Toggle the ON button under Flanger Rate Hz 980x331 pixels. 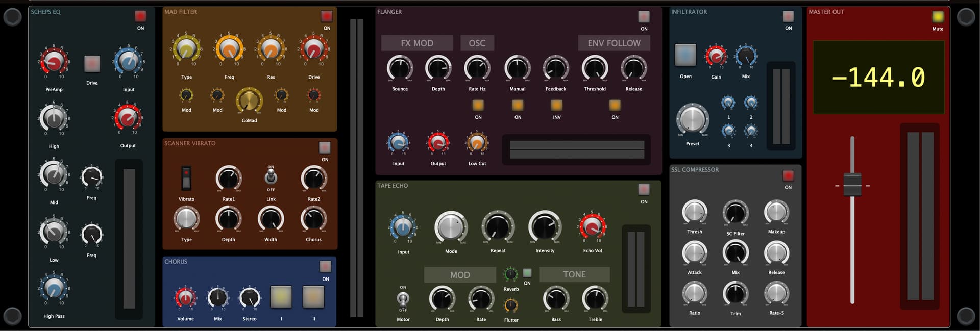pos(478,105)
